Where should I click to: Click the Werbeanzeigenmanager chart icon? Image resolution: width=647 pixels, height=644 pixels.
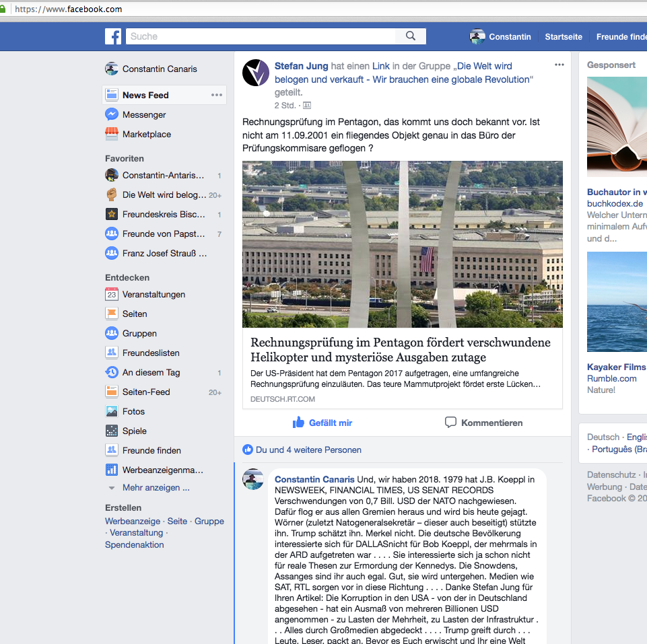point(111,470)
